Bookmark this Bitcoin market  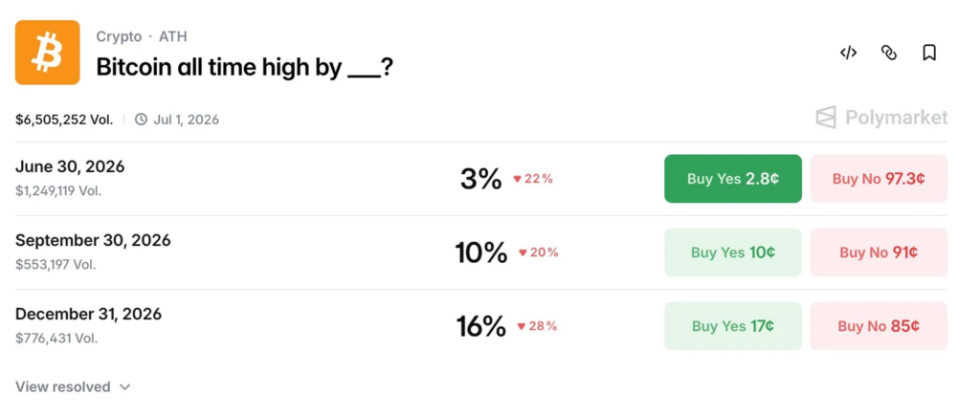point(929,53)
